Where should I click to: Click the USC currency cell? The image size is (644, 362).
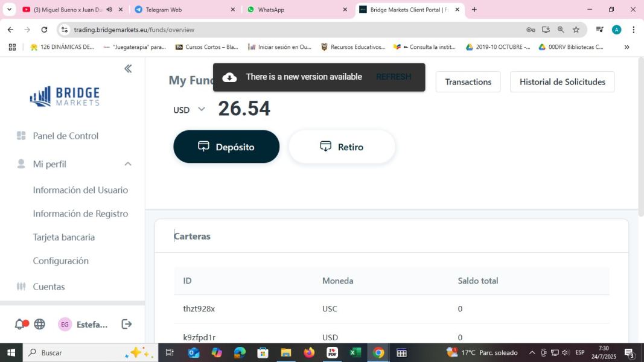330,309
